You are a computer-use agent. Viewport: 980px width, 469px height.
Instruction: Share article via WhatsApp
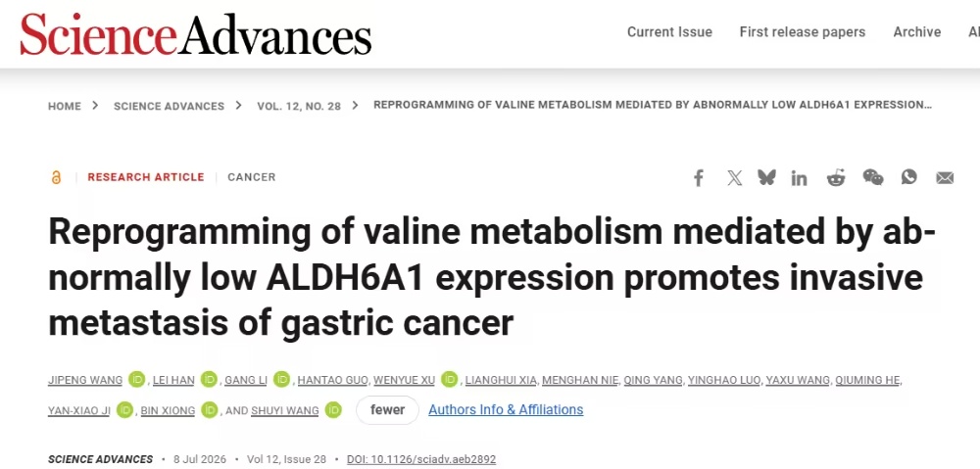tap(908, 177)
